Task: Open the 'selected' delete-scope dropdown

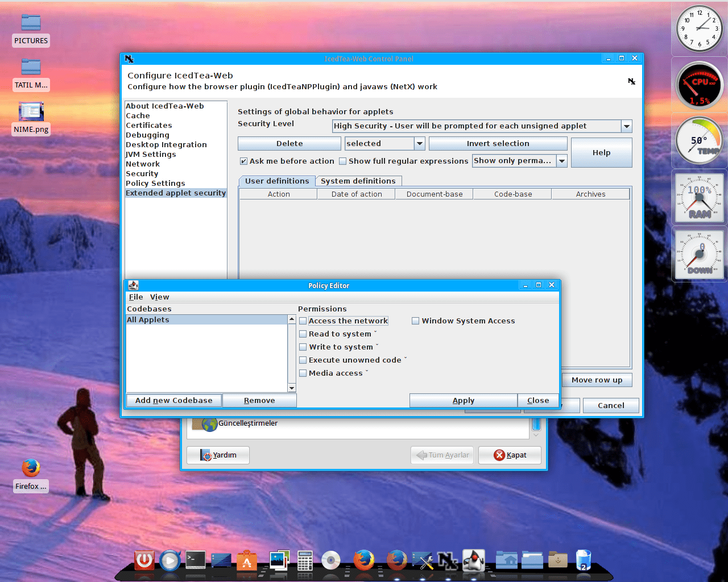Action: [420, 144]
